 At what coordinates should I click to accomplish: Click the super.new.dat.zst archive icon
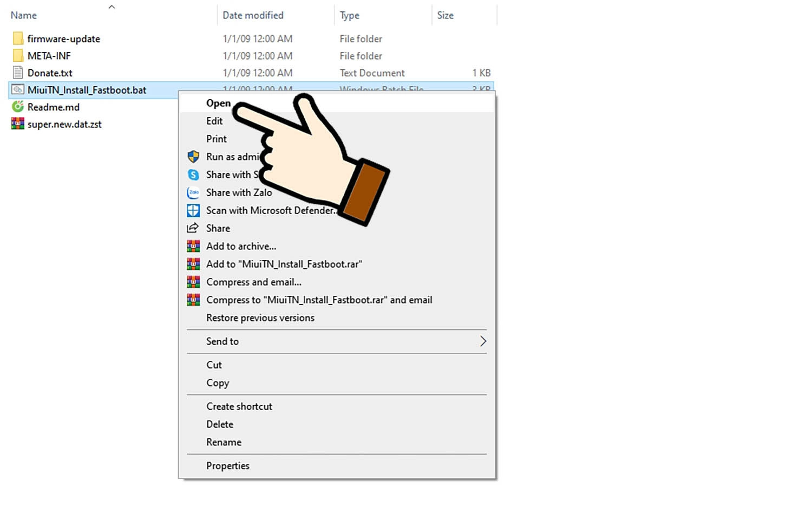coord(18,124)
